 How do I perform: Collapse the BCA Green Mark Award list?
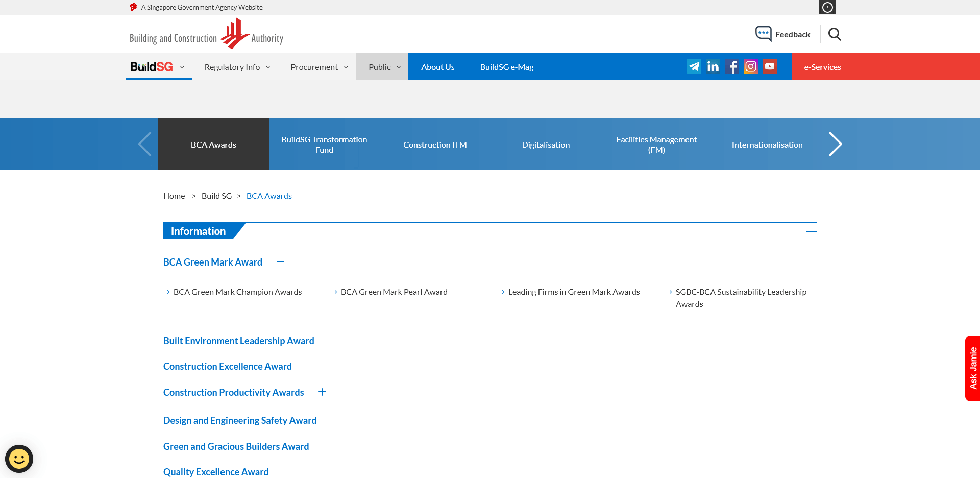pyautogui.click(x=280, y=261)
